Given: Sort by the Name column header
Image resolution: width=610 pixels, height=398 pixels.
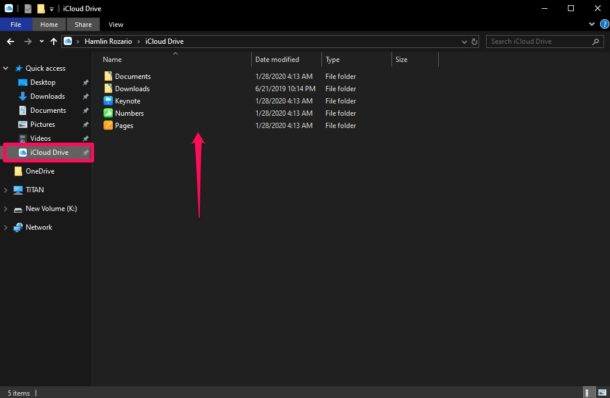Looking at the screenshot, I should coord(112,59).
